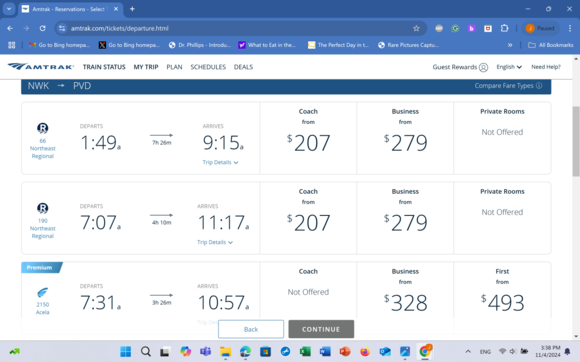The image size is (580, 362).
Task: Open the MY TRIP menu
Action: pyautogui.click(x=146, y=67)
